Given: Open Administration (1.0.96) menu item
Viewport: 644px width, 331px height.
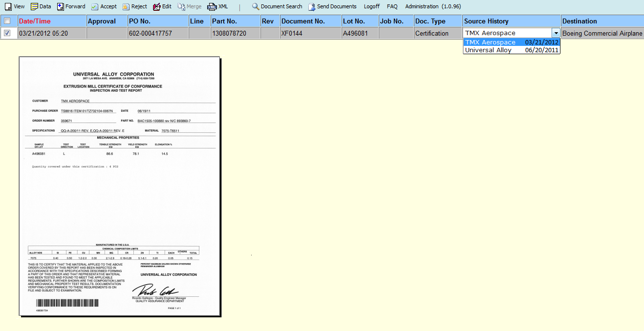Looking at the screenshot, I should 433,7.
